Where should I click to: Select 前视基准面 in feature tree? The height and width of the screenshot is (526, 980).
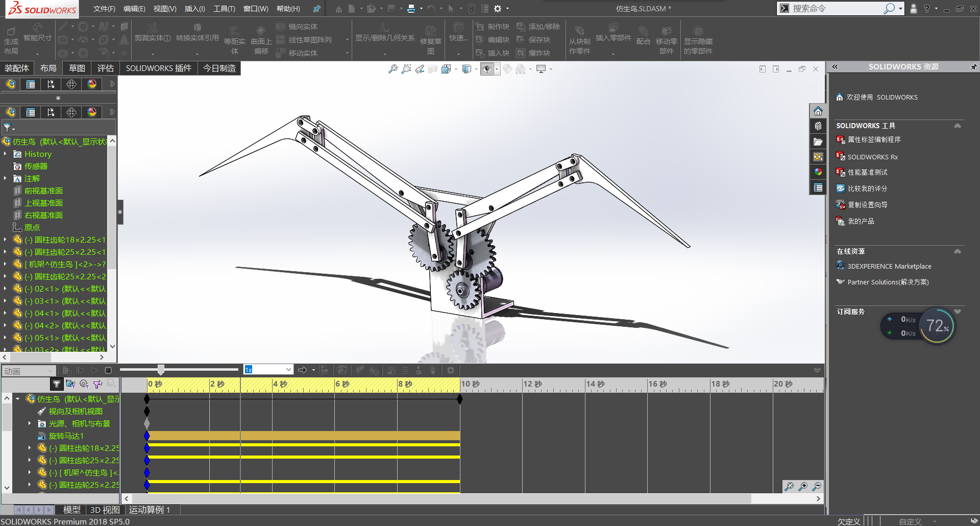tap(43, 190)
